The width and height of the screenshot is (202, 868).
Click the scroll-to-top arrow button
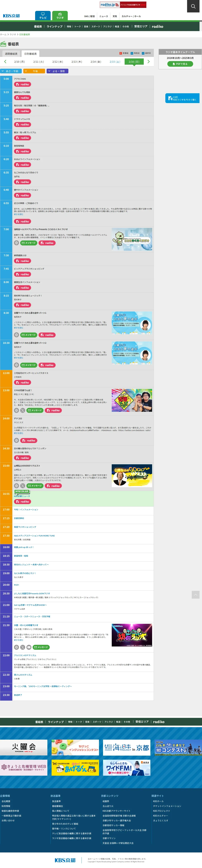point(196,595)
